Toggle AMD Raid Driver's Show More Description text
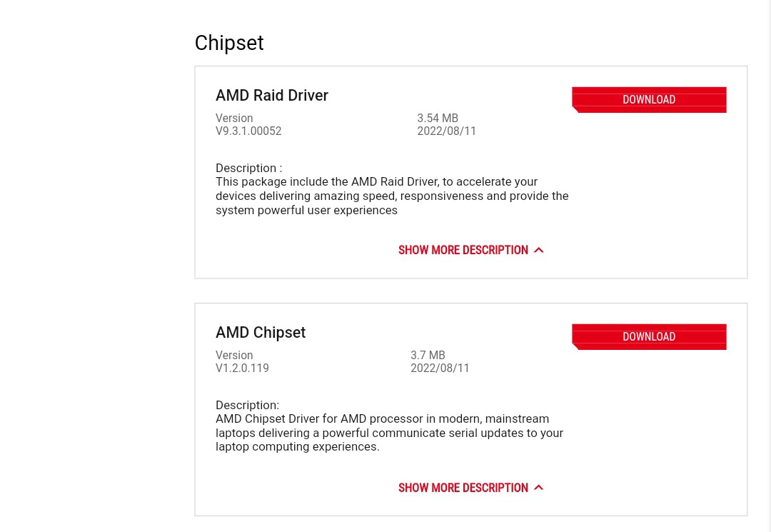Screen dimensions: 771x532 (463, 250)
